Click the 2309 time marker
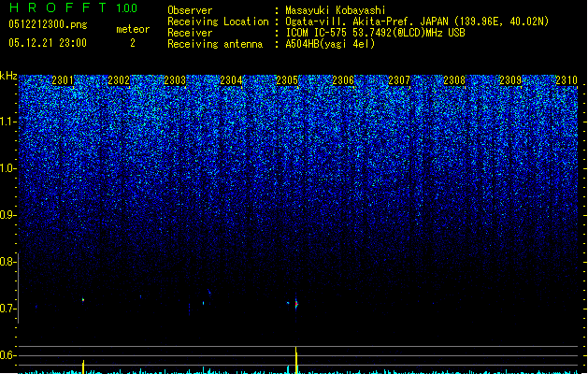The image size is (588, 374). coord(510,80)
